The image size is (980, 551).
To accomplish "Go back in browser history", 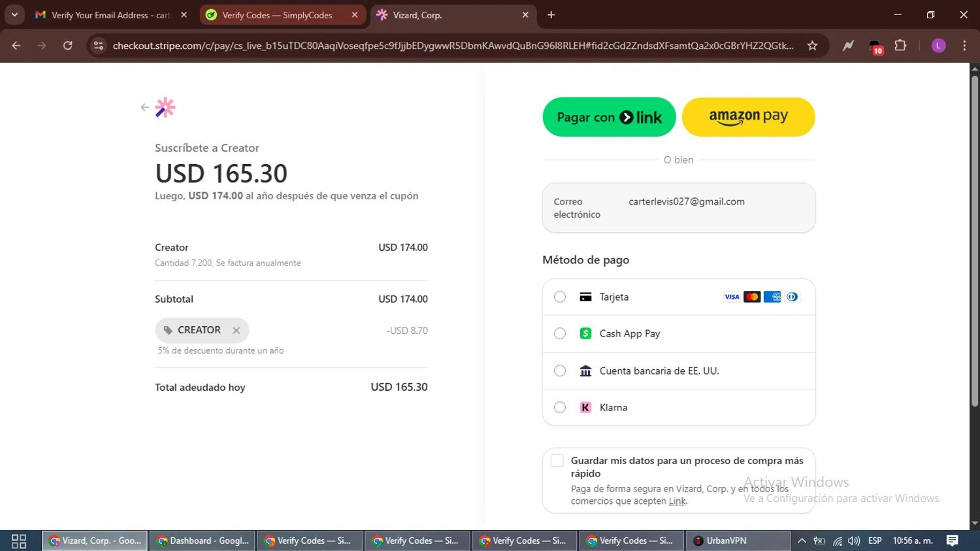I will [x=16, y=46].
